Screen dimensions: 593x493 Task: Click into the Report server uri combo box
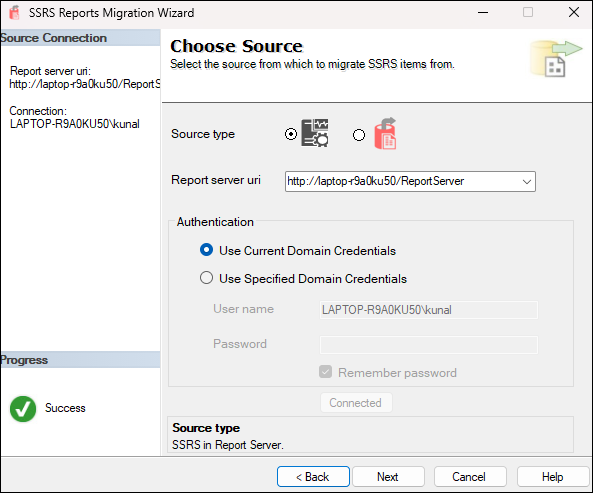point(410,181)
